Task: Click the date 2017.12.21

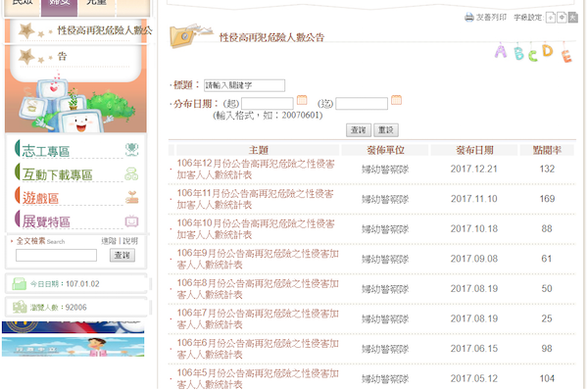Action: (x=474, y=170)
